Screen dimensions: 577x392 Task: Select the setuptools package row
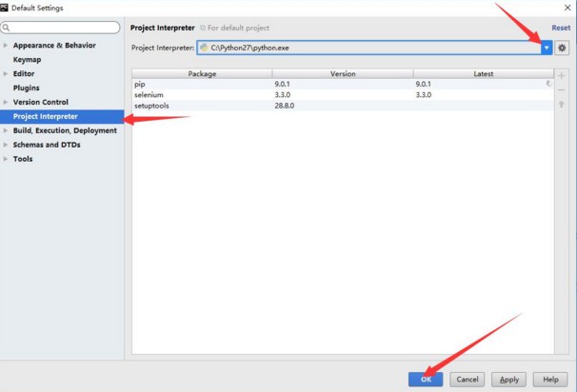[x=343, y=106]
